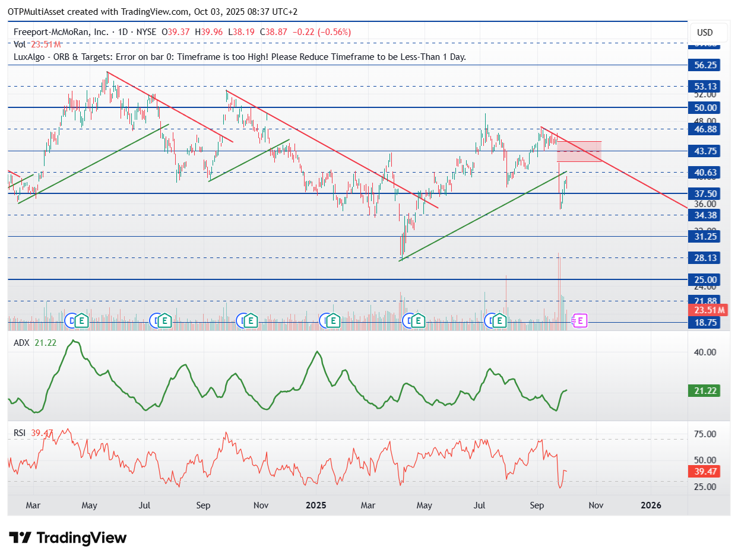Open the USD currency selector
The width and height of the screenshot is (738, 560).
coord(705,33)
